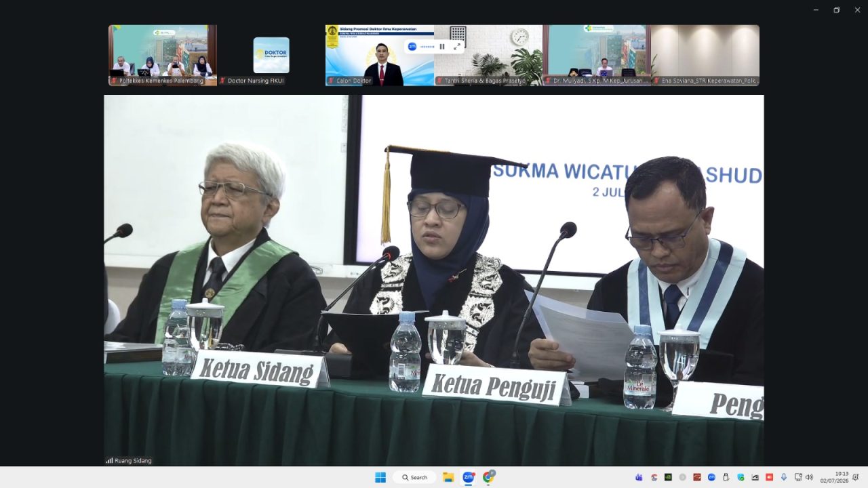This screenshot has height=488, width=868.
Task: Click the Zoom tray icon
Action: point(711,477)
